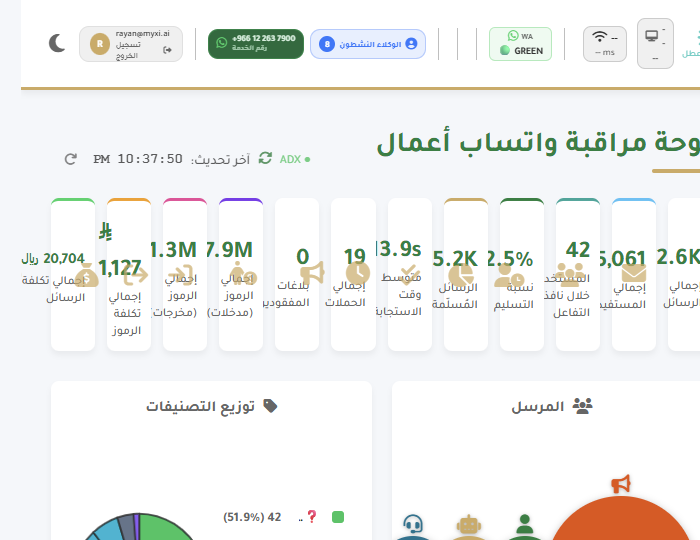Open the total campaigns 19 card
This screenshot has height=540, width=700.
353,274
